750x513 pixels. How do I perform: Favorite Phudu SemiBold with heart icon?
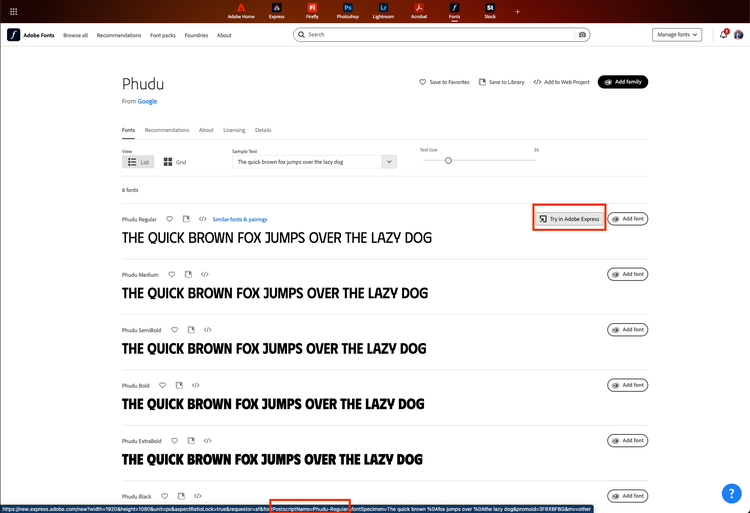pos(174,330)
